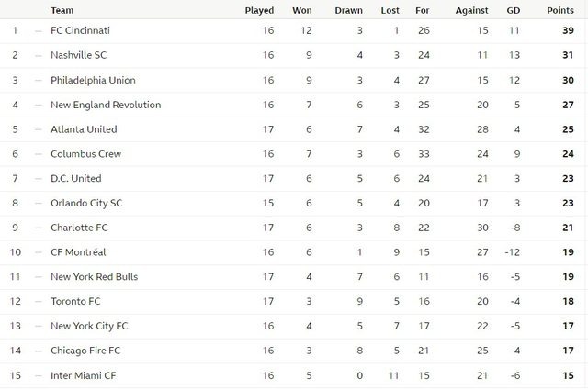Click the Against column header
The width and height of the screenshot is (588, 390).
tap(471, 10)
